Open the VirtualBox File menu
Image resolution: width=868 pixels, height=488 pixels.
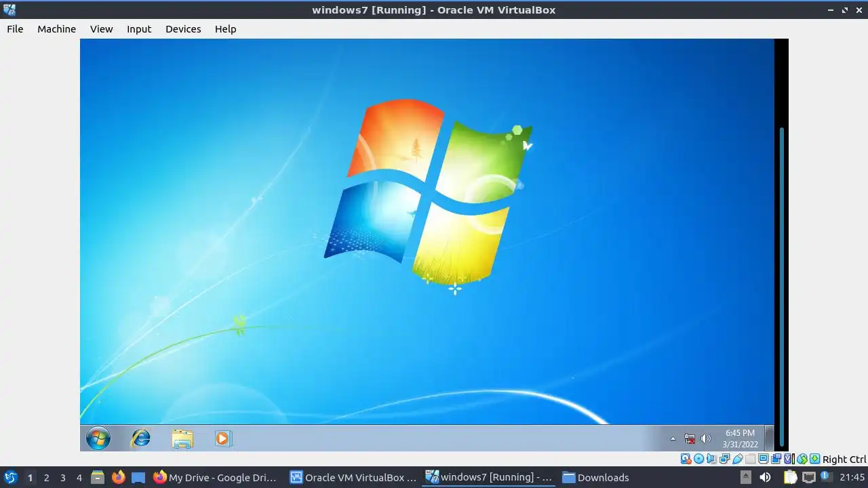(x=15, y=29)
